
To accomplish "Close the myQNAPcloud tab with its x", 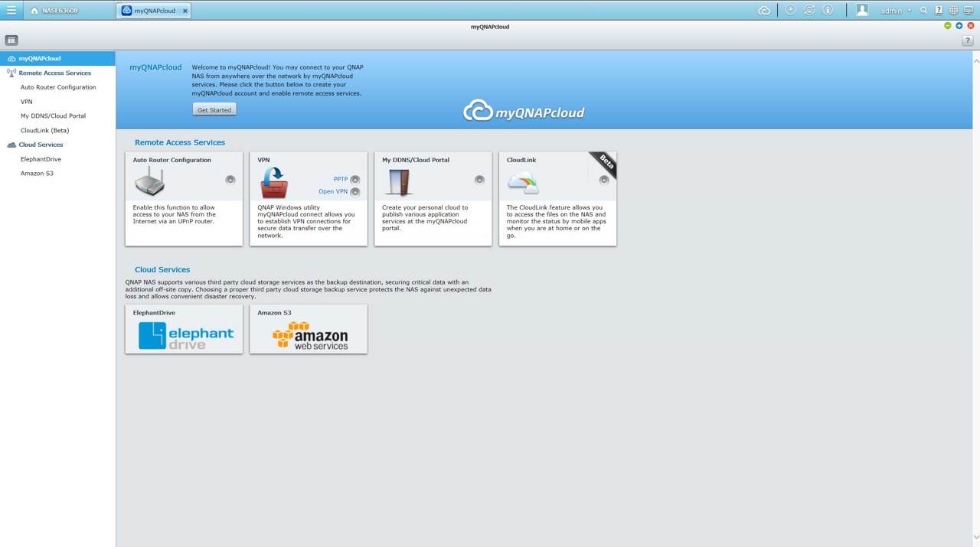I will point(185,11).
